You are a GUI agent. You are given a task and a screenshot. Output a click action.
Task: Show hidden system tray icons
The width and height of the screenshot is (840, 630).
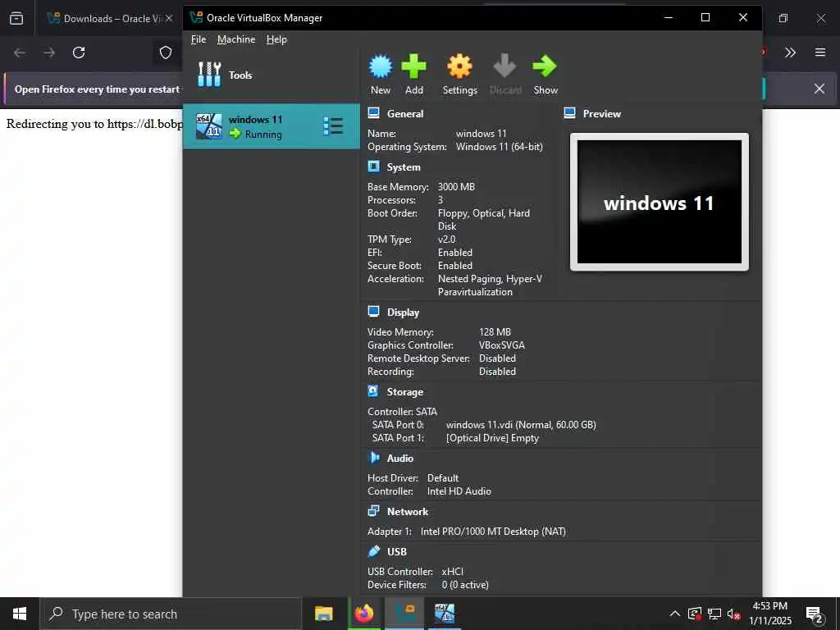[x=675, y=614]
